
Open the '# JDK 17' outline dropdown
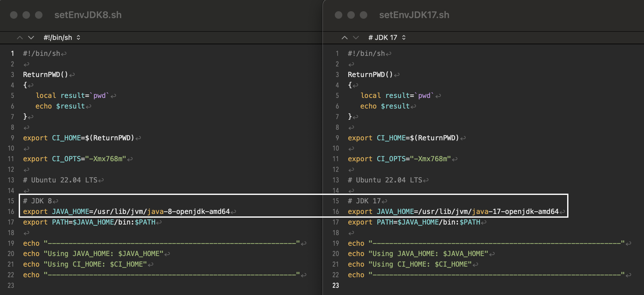coord(387,38)
